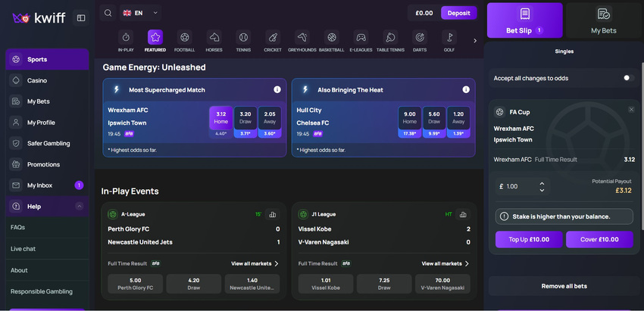The image size is (644, 311).
Task: Open My Bets in the sidebar
Action: click(x=47, y=101)
